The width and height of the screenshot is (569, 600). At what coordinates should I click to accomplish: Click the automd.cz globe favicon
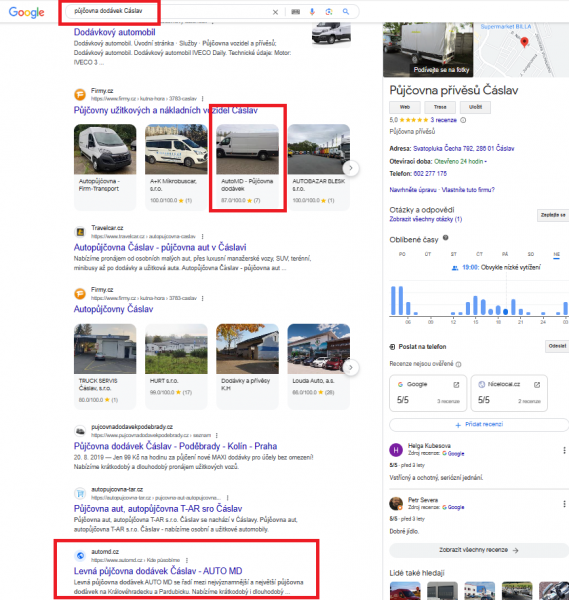coord(80,555)
